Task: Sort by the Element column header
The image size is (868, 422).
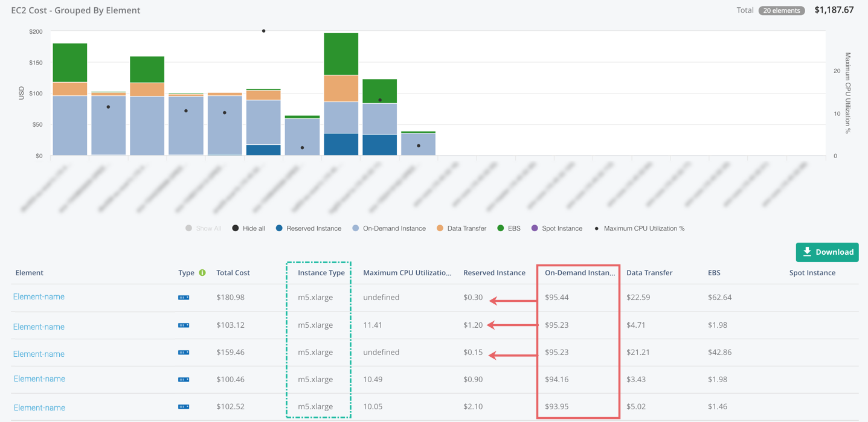Action: 29,273
